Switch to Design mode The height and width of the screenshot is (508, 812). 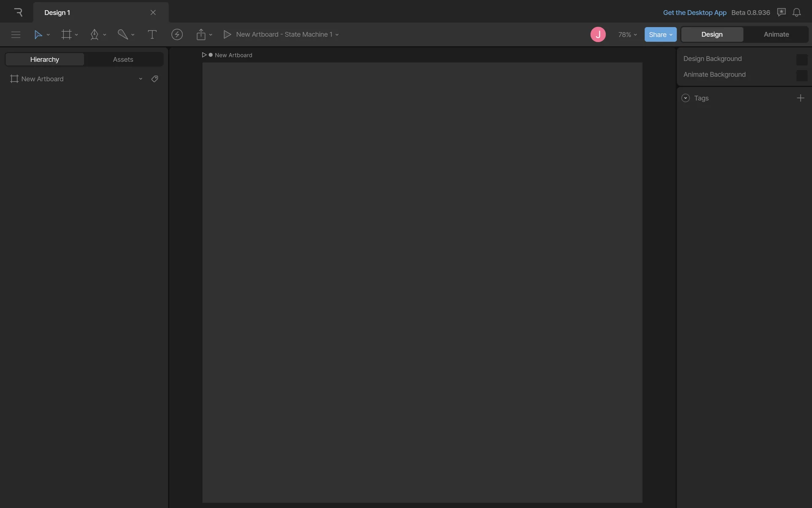point(712,35)
